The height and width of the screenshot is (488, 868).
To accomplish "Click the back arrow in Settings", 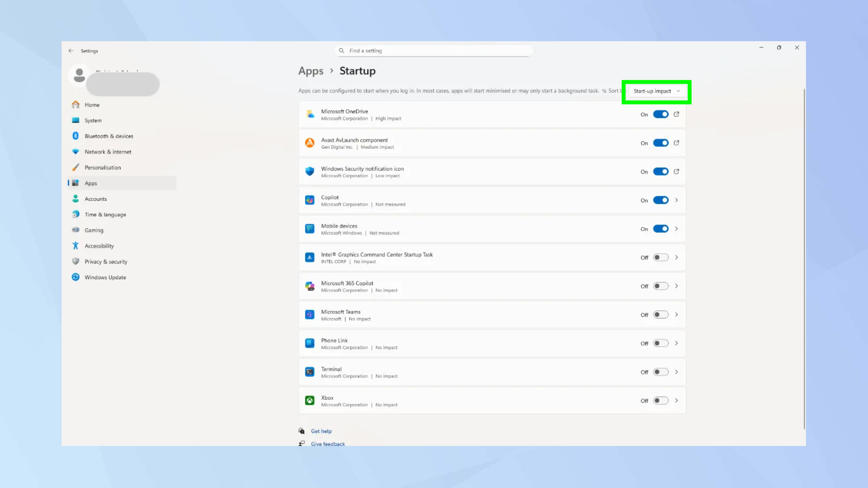I will pos(71,50).
